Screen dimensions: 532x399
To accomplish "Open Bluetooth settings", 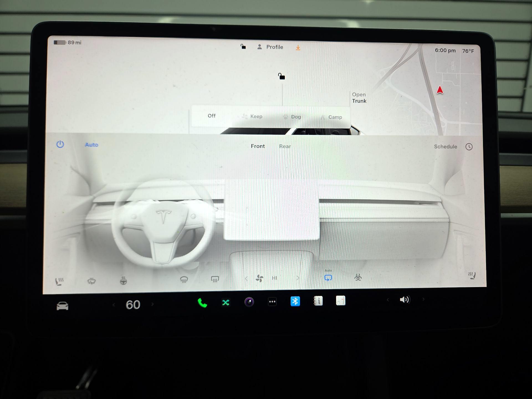I will [295, 301].
